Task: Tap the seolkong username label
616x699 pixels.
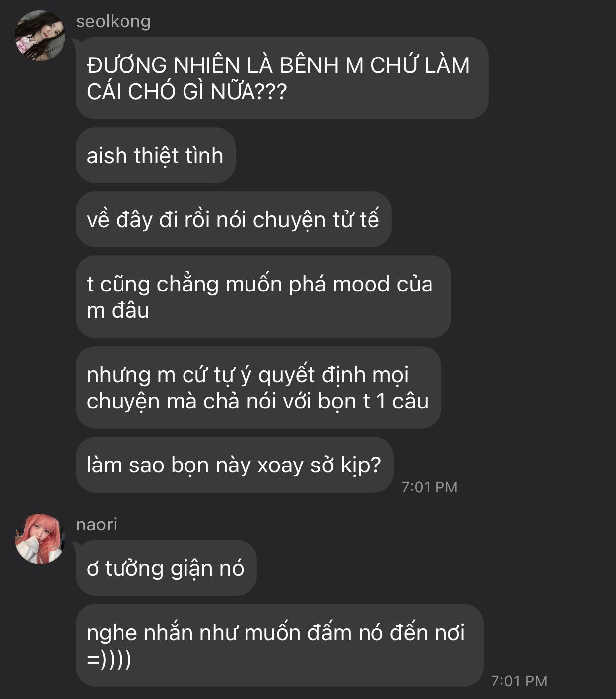Action: 114,21
